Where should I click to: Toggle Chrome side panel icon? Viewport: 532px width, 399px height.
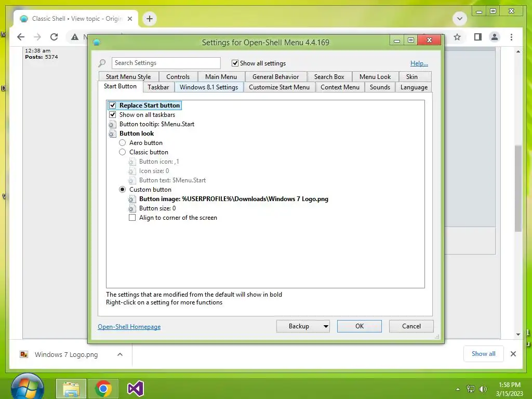[478, 37]
